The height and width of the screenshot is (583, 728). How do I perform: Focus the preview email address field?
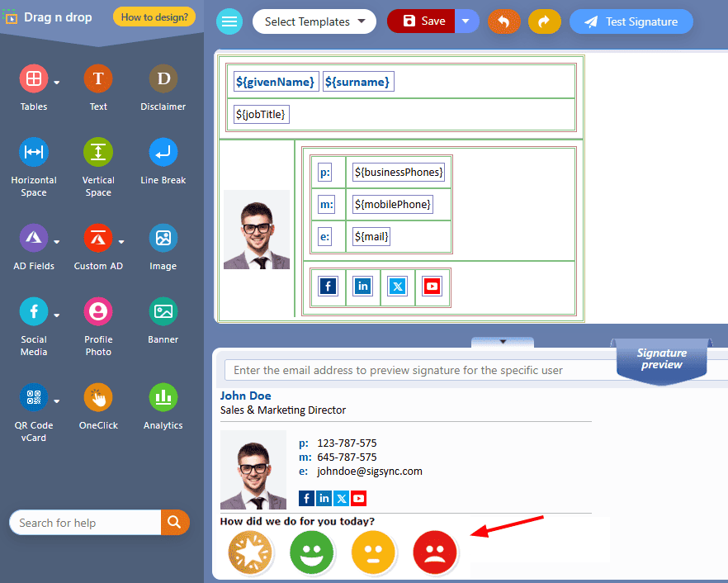tap(423, 370)
